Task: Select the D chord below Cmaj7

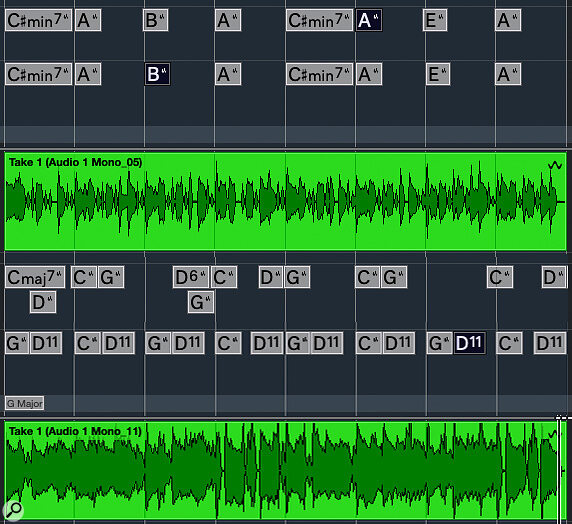Action: click(x=43, y=302)
